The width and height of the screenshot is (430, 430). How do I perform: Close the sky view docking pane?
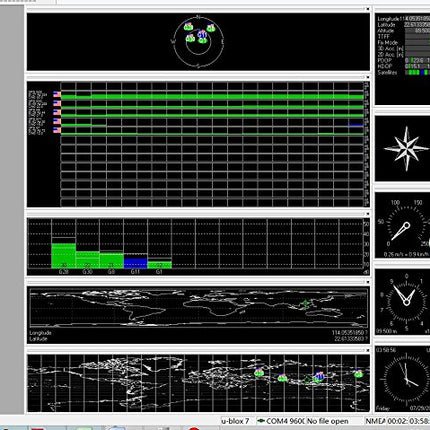(x=368, y=9)
